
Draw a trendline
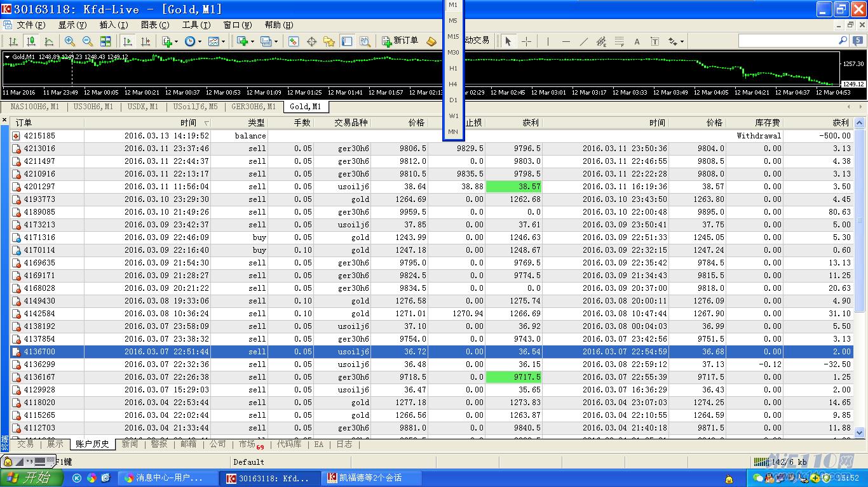coord(583,41)
